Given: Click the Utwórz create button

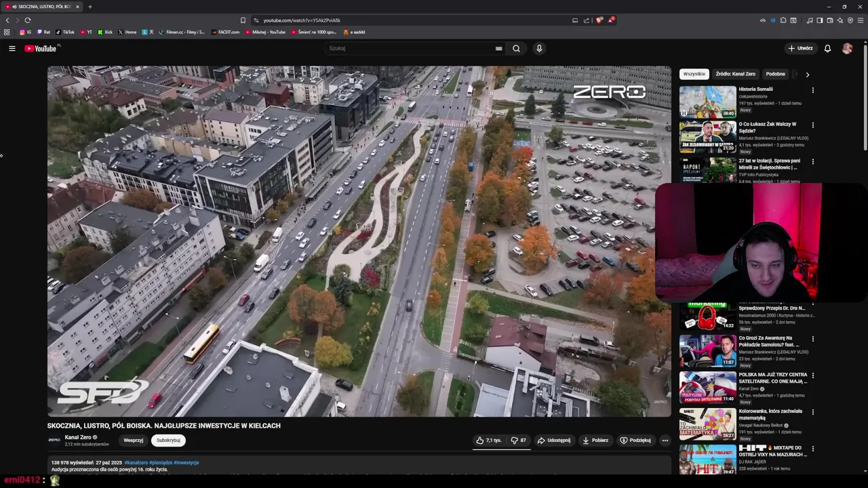Looking at the screenshot, I should coord(800,48).
